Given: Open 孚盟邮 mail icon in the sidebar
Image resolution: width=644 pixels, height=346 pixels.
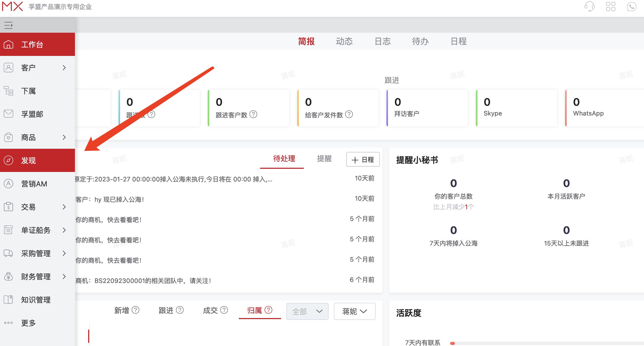Looking at the screenshot, I should (x=8, y=114).
